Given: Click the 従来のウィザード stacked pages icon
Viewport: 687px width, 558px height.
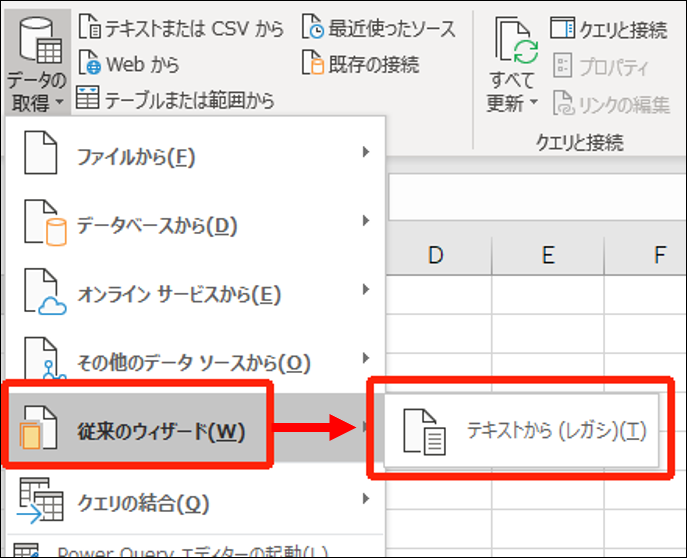Looking at the screenshot, I should coord(39,427).
